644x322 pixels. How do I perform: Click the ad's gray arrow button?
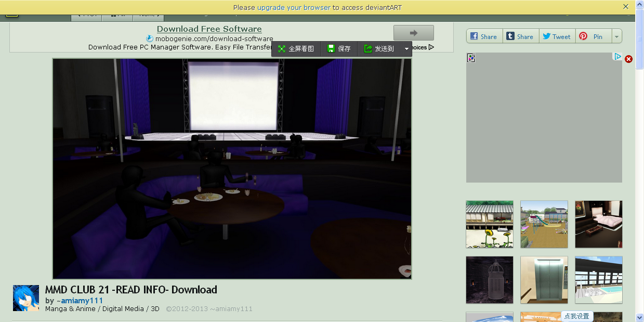[x=414, y=32]
